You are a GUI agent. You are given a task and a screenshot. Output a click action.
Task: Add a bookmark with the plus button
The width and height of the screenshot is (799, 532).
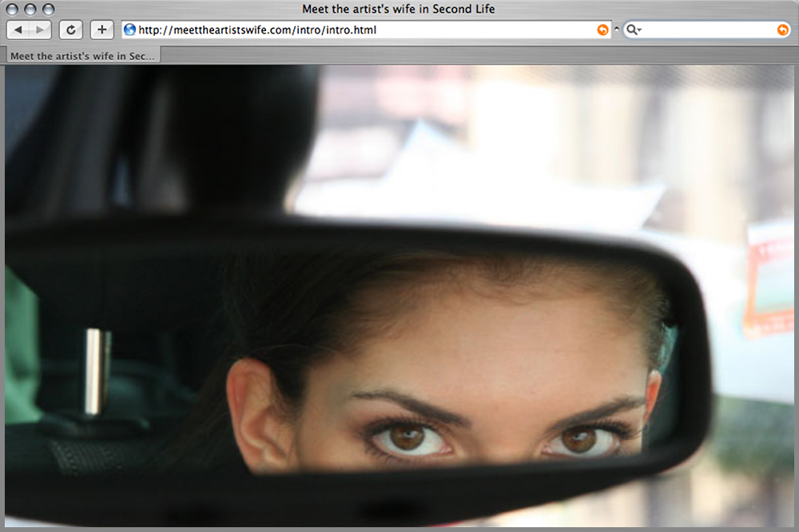tap(102, 30)
